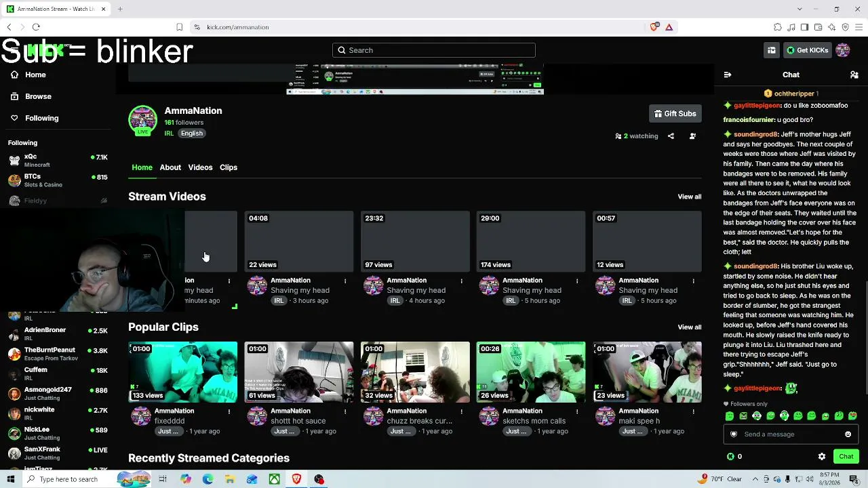Click the user icon next to share
The image size is (868, 488).
point(692,136)
